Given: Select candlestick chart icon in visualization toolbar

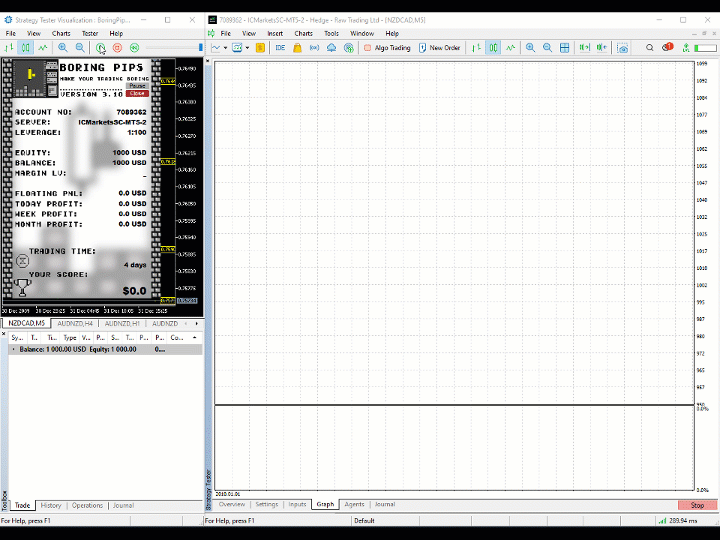Looking at the screenshot, I should pos(26,47).
